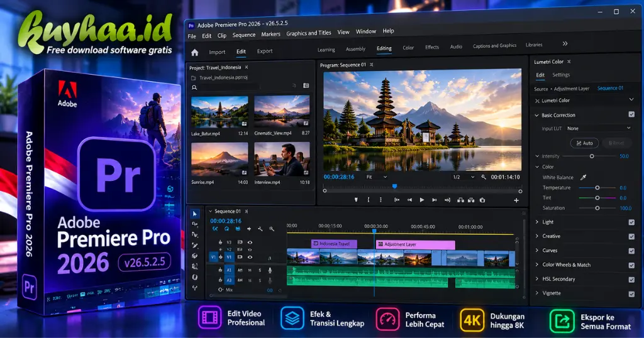Pick the Razor tool in Tools panel
644x338 pixels.
tap(195, 245)
